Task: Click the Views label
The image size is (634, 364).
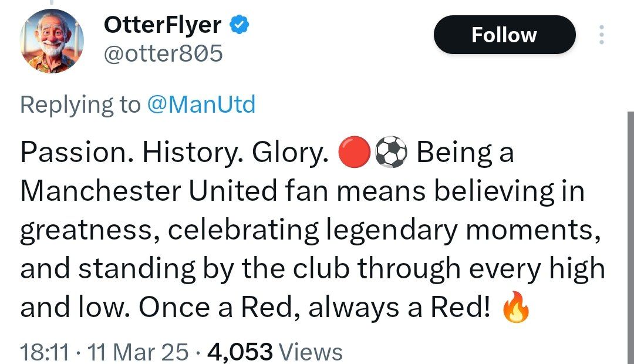Action: point(311,352)
